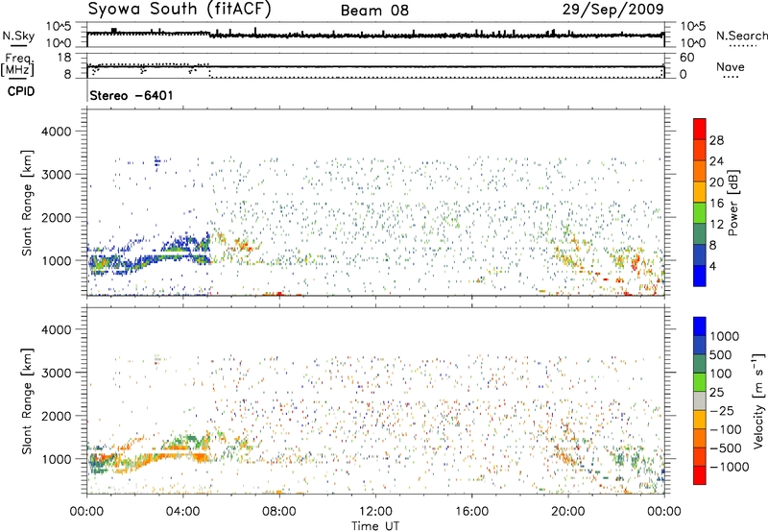Click the "500" label on Velocity color bar
Image resolution: width=768 pixels, height=532 pixels.
point(721,355)
